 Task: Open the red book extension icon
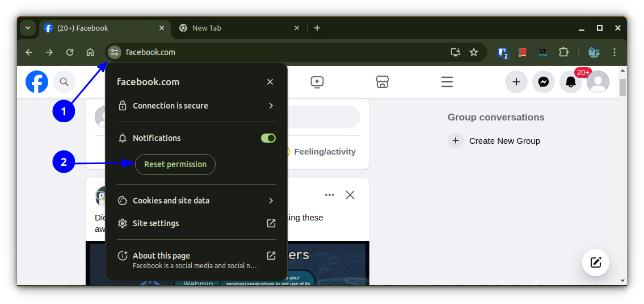point(523,52)
